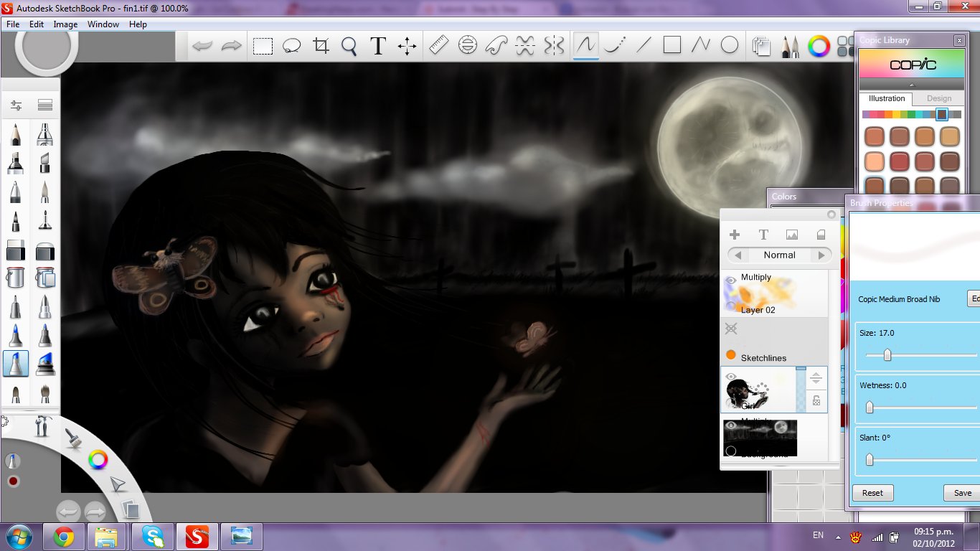Open the brush library icon in palette
This screenshot has width=980, height=551.
tap(45, 105)
